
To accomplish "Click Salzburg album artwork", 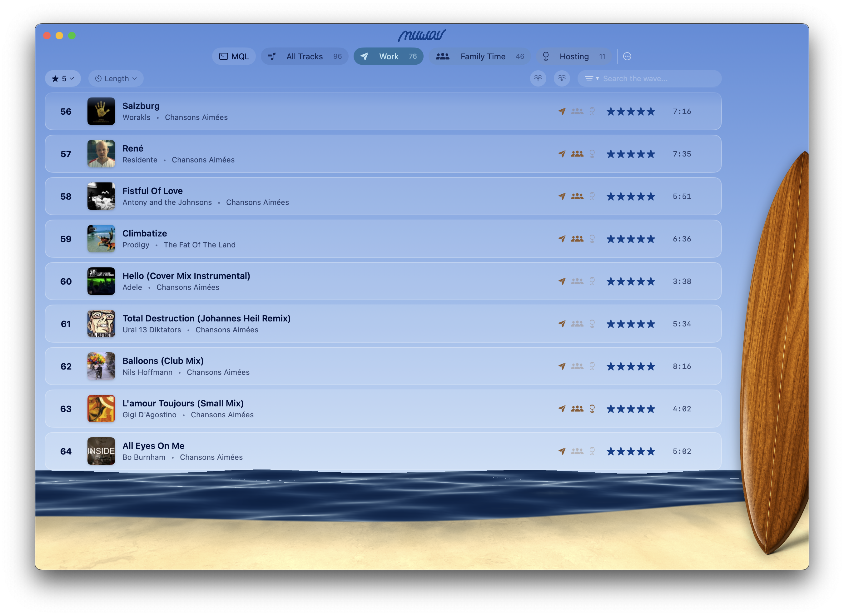I will (x=101, y=111).
